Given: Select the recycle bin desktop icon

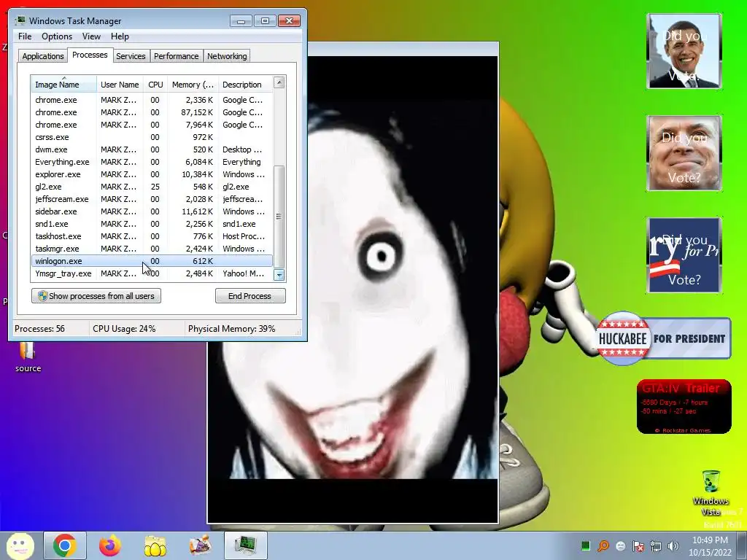Looking at the screenshot, I should 711,494.
